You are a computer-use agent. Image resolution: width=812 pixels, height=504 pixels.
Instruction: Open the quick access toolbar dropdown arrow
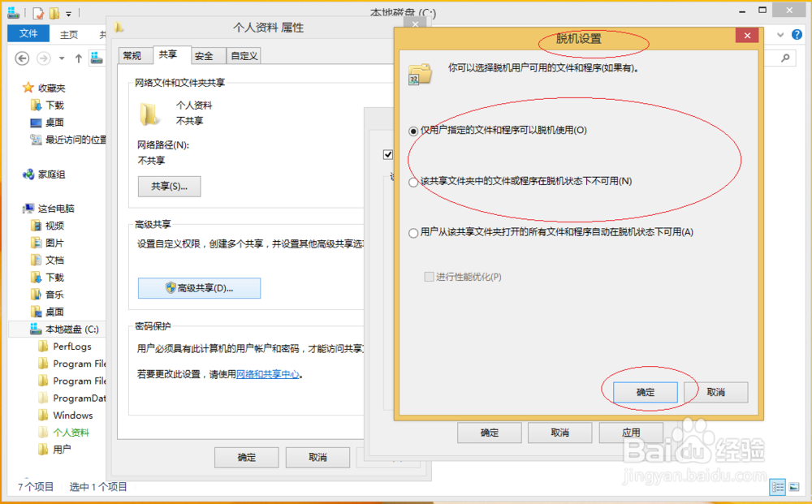(x=68, y=13)
